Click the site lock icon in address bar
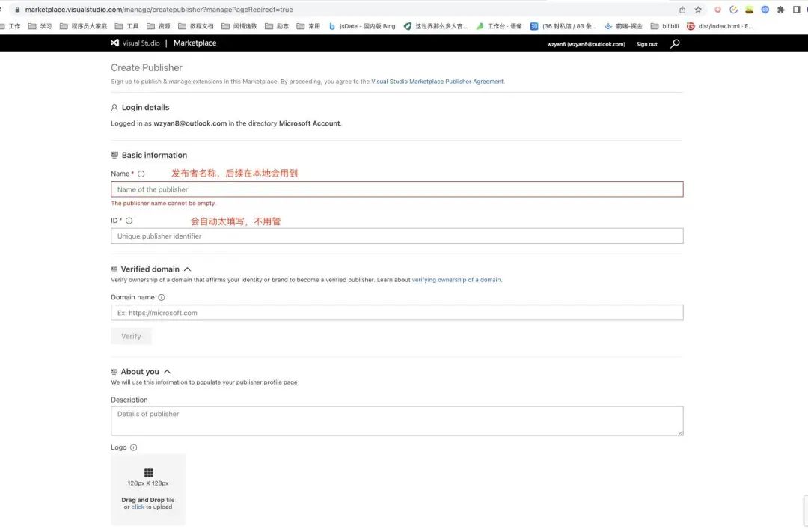Image resolution: width=808 pixels, height=532 pixels. tap(17, 10)
